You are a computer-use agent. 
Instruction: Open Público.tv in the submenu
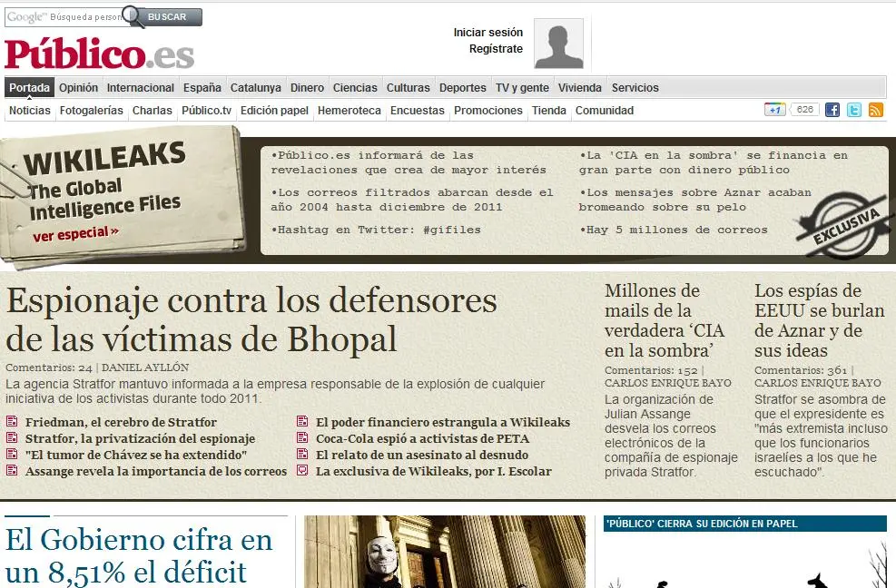tap(206, 111)
